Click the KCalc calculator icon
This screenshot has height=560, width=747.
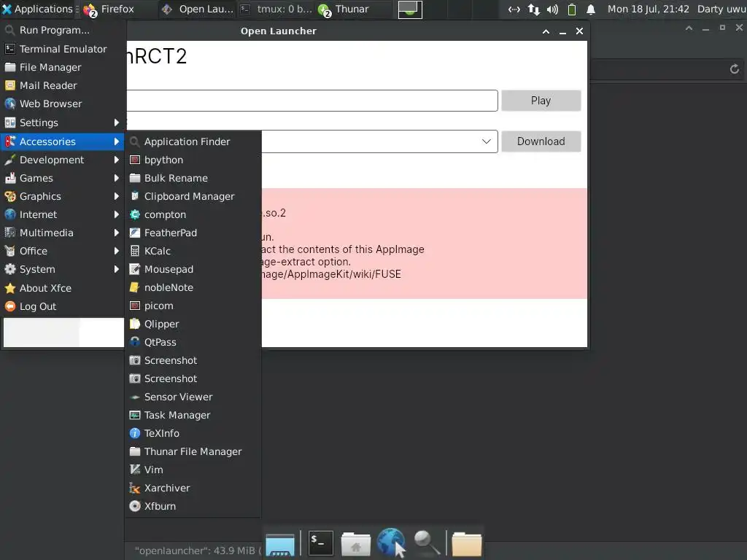[x=135, y=251]
